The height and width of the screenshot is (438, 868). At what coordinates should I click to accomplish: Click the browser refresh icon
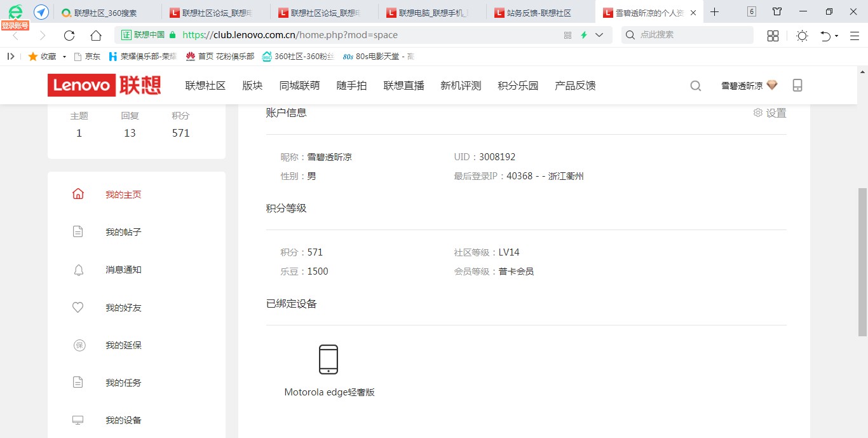(x=69, y=36)
